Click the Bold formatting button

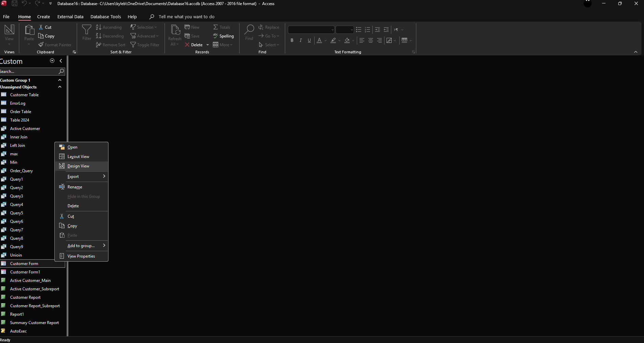click(292, 41)
